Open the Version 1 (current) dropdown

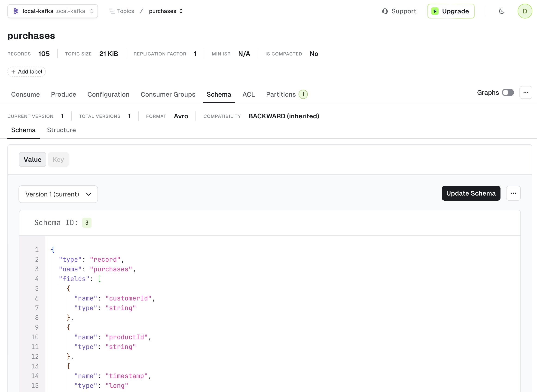58,194
